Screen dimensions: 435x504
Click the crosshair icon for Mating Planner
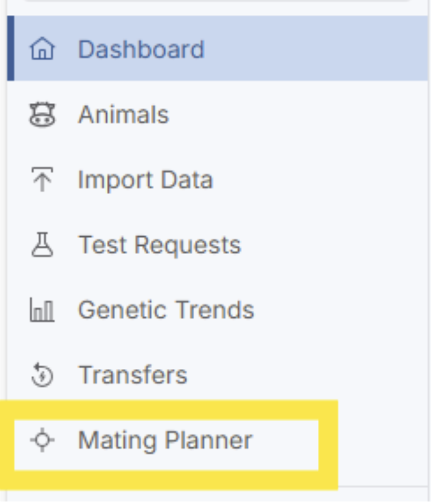point(42,441)
